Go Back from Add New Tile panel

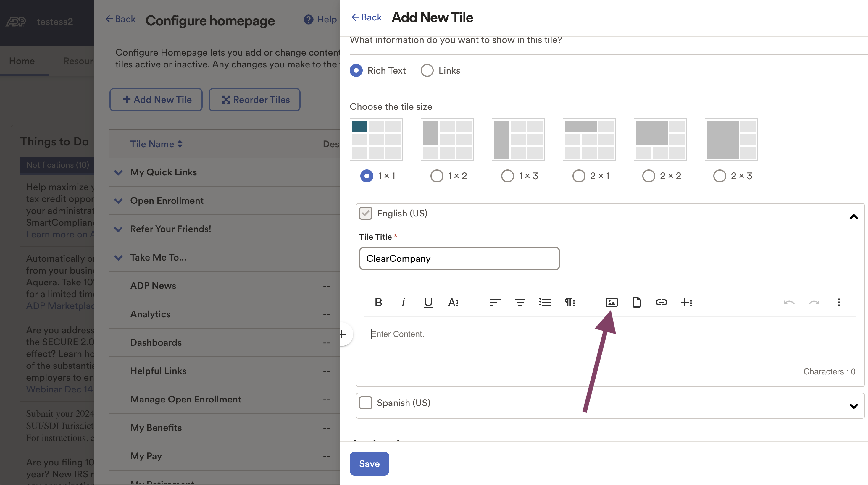click(x=366, y=17)
